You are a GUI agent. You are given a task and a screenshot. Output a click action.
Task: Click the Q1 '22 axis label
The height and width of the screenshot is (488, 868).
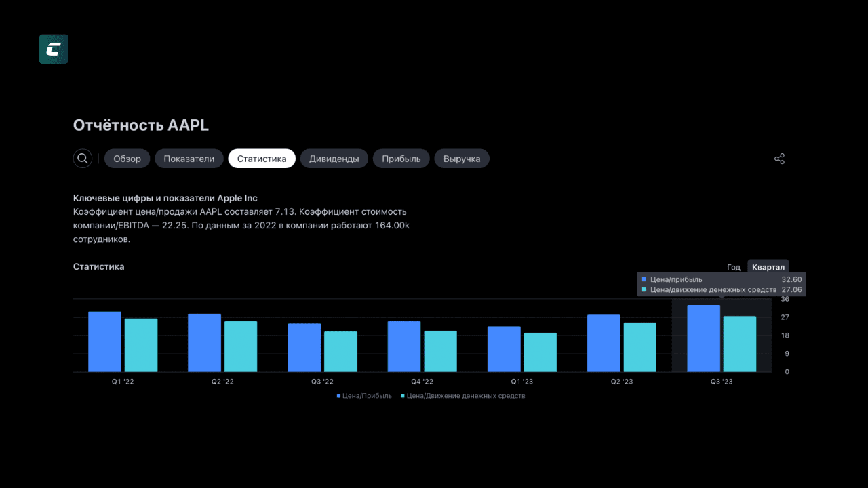tap(123, 382)
